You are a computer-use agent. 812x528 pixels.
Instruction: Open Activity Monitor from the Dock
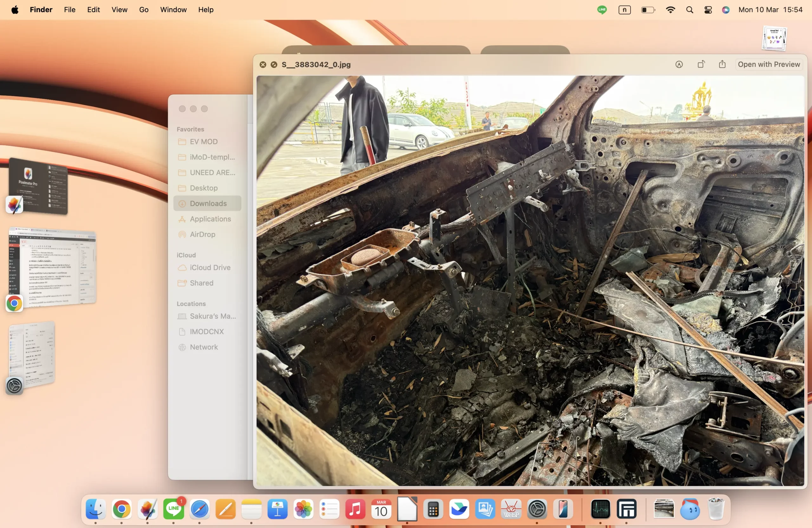pos(600,509)
